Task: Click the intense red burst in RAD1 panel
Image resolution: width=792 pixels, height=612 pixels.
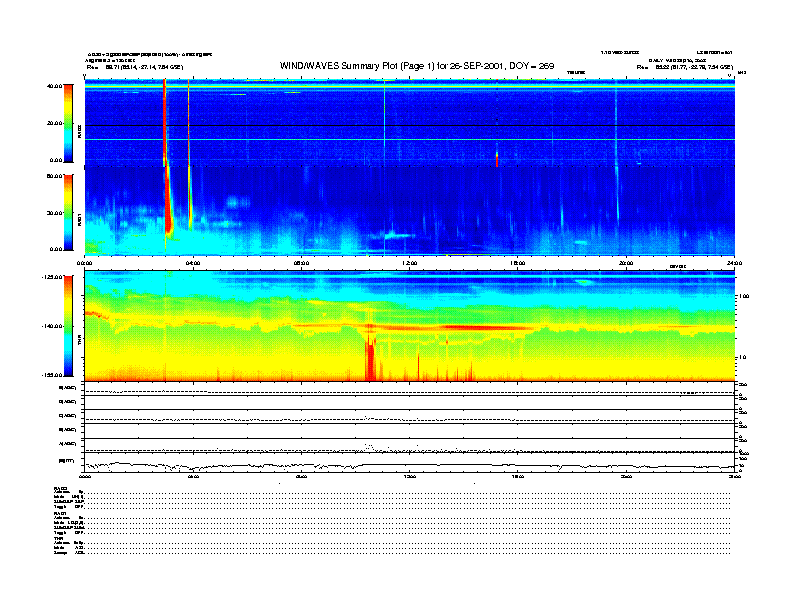Action: [x=168, y=215]
